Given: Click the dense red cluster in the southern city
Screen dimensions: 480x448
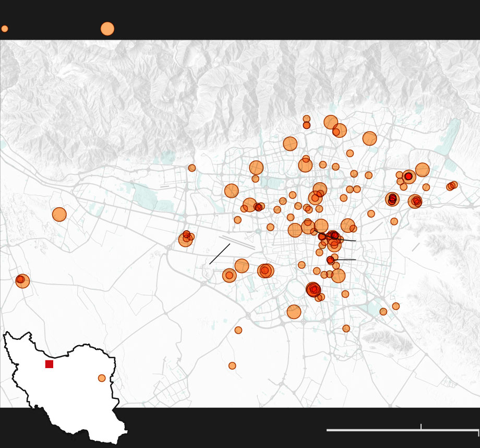Looking at the screenshot, I should click(x=314, y=289).
